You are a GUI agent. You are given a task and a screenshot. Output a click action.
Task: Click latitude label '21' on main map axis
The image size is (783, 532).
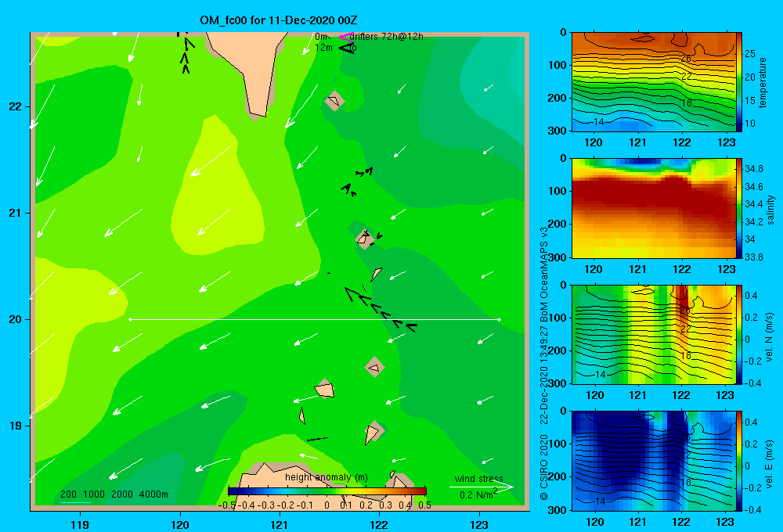[x=16, y=213]
